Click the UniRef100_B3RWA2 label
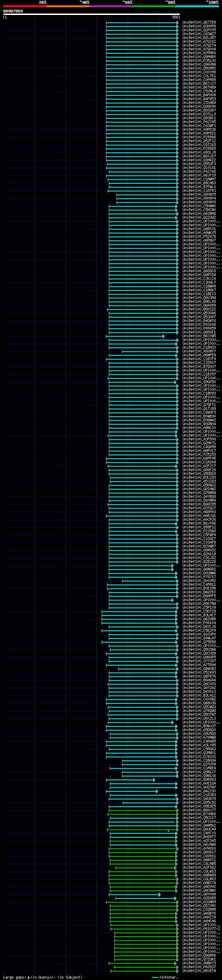Viewport: 222px width, 980px height. pyautogui.click(x=199, y=420)
